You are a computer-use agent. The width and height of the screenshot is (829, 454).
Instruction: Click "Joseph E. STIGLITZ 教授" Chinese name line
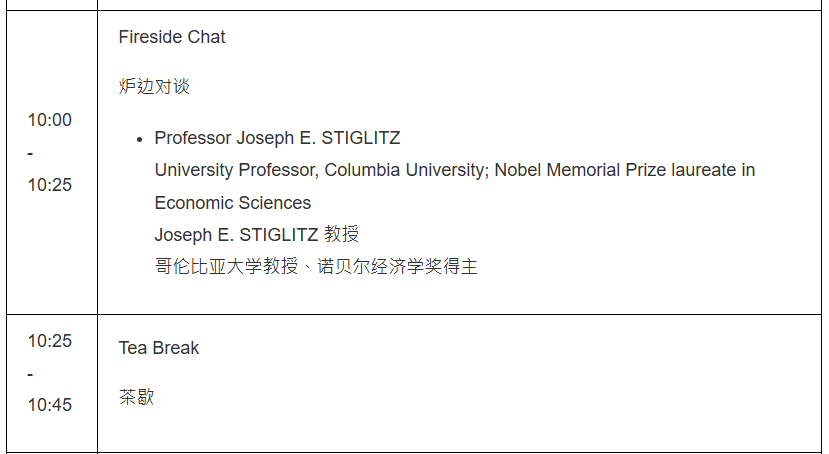pos(256,235)
